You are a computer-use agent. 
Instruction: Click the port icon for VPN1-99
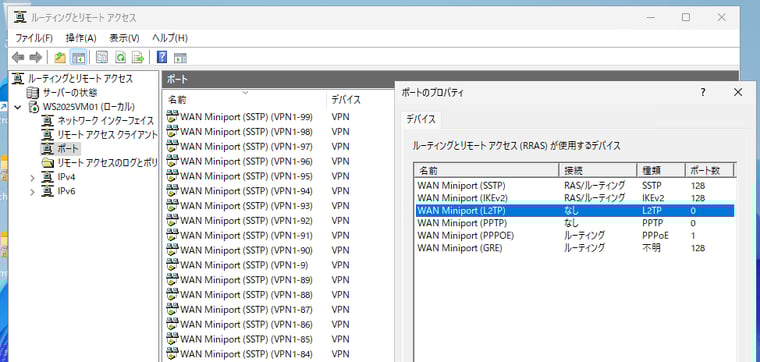click(172, 116)
